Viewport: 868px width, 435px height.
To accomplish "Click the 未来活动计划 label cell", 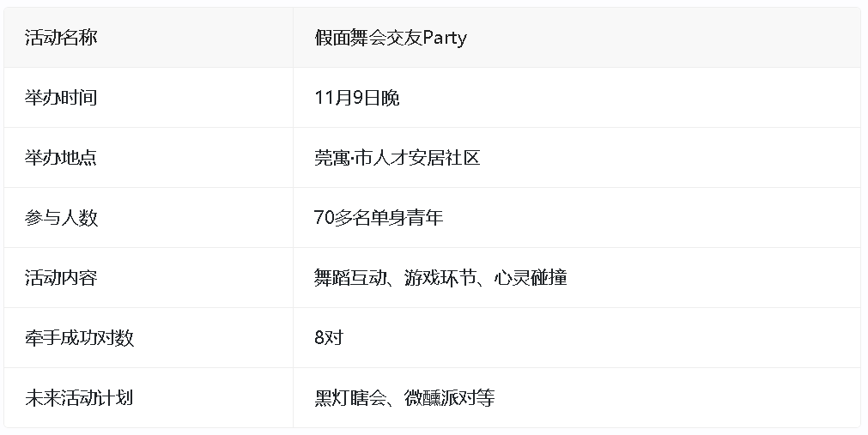I will (80, 398).
